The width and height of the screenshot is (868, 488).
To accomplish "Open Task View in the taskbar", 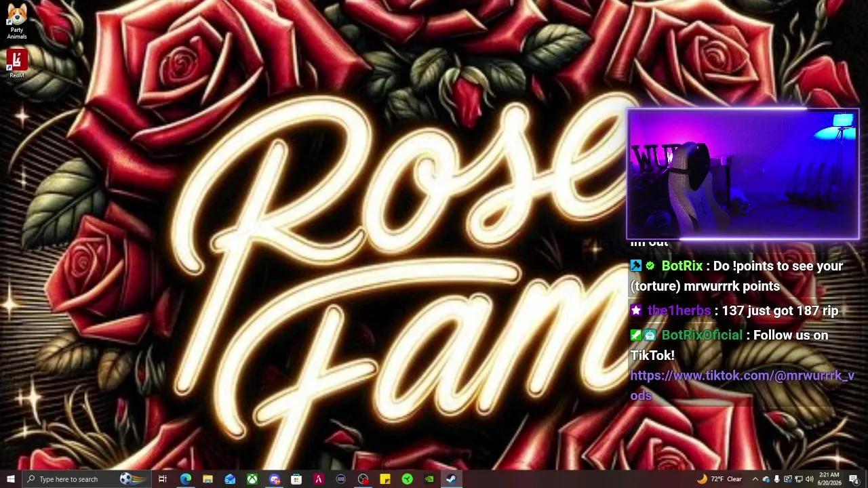I will (163, 479).
